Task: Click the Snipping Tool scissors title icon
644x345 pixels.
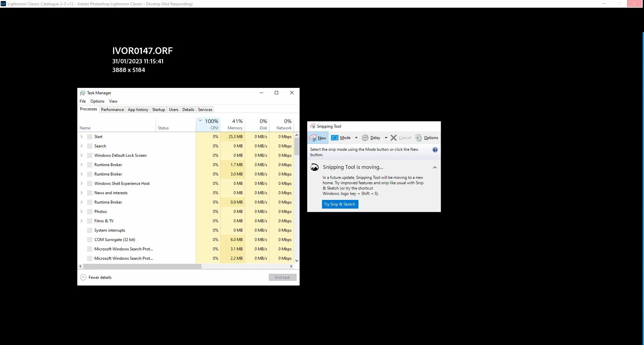Action: point(313,126)
